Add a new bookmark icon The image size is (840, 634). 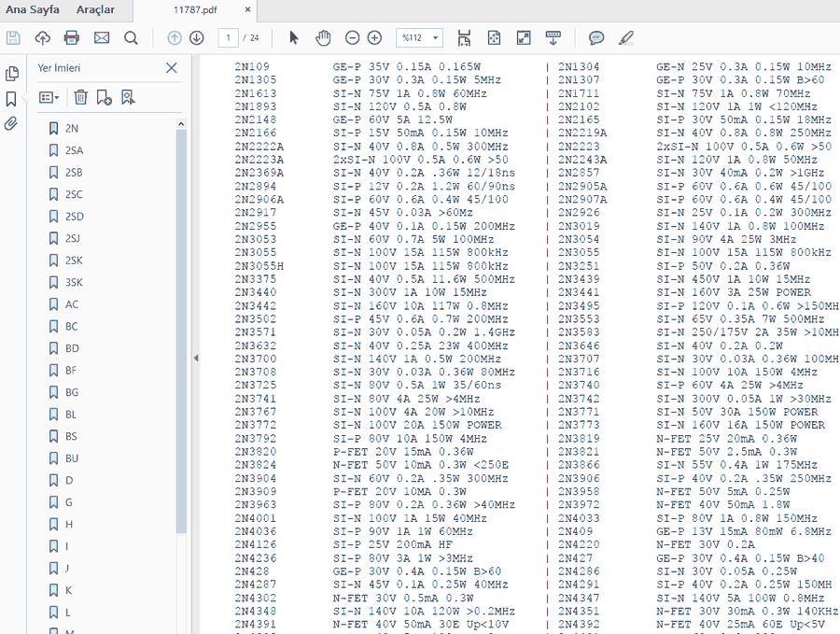click(104, 97)
